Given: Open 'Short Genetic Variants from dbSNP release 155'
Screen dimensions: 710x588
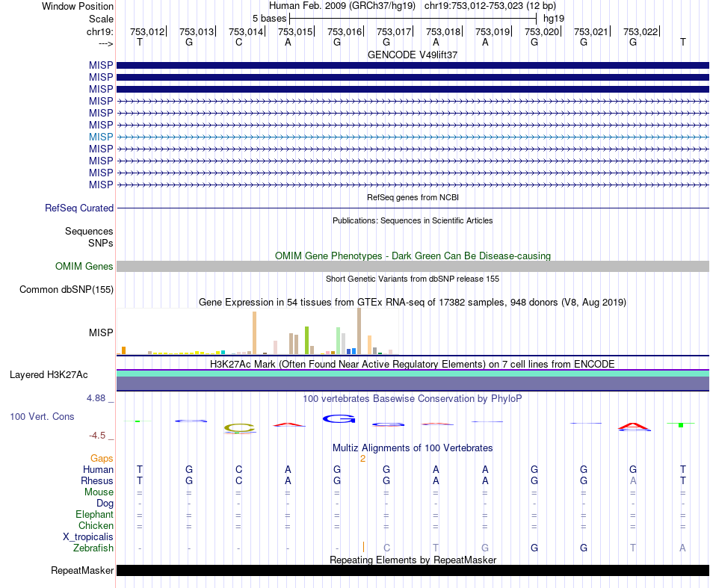Looking at the screenshot, I should pyautogui.click(x=413, y=279).
